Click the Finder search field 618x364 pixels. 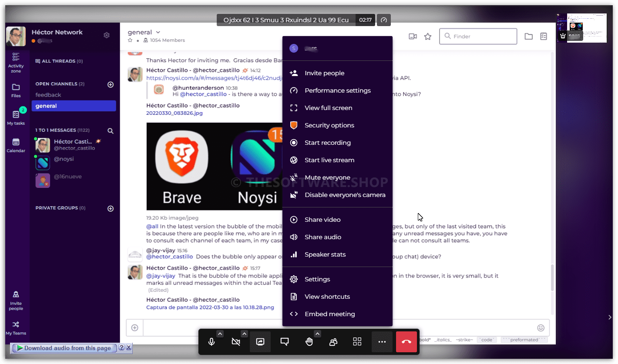tap(478, 37)
